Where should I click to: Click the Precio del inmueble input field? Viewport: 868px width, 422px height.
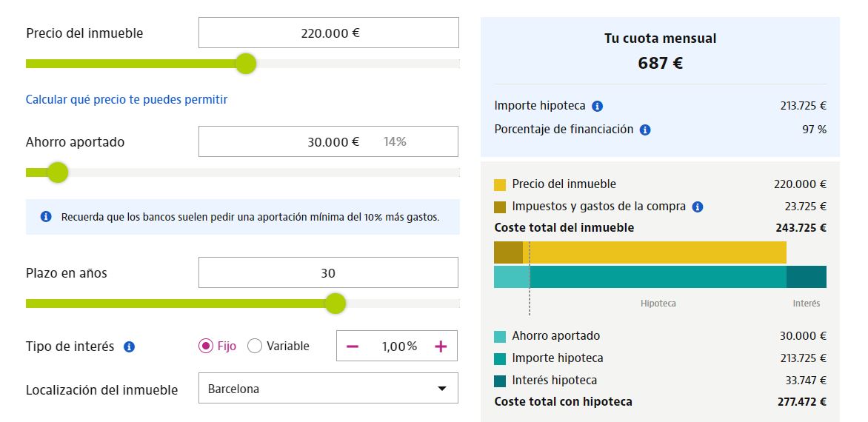click(328, 33)
